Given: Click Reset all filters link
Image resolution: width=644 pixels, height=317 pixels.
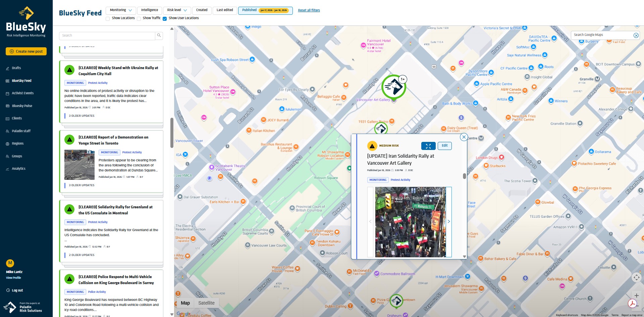Looking at the screenshot, I should click(x=309, y=10).
